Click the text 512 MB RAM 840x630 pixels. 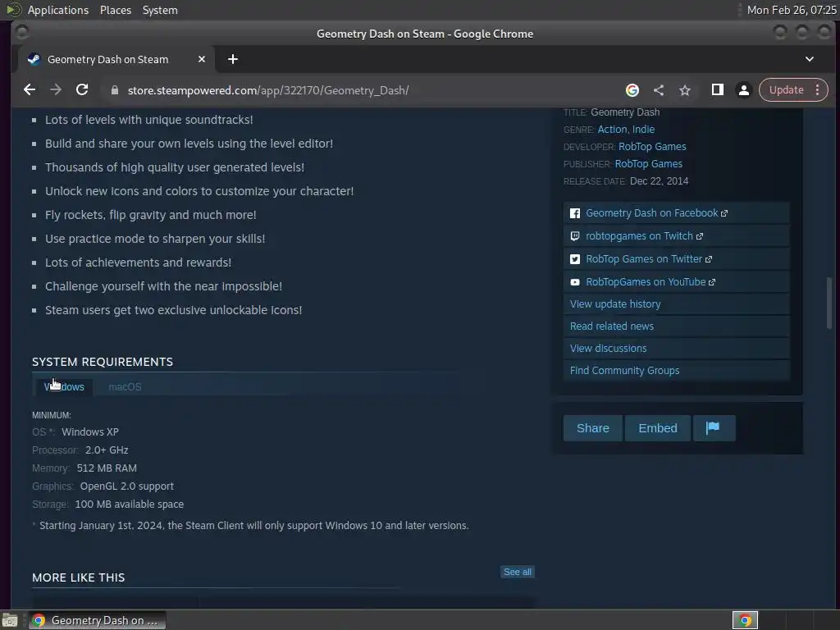[x=107, y=468]
